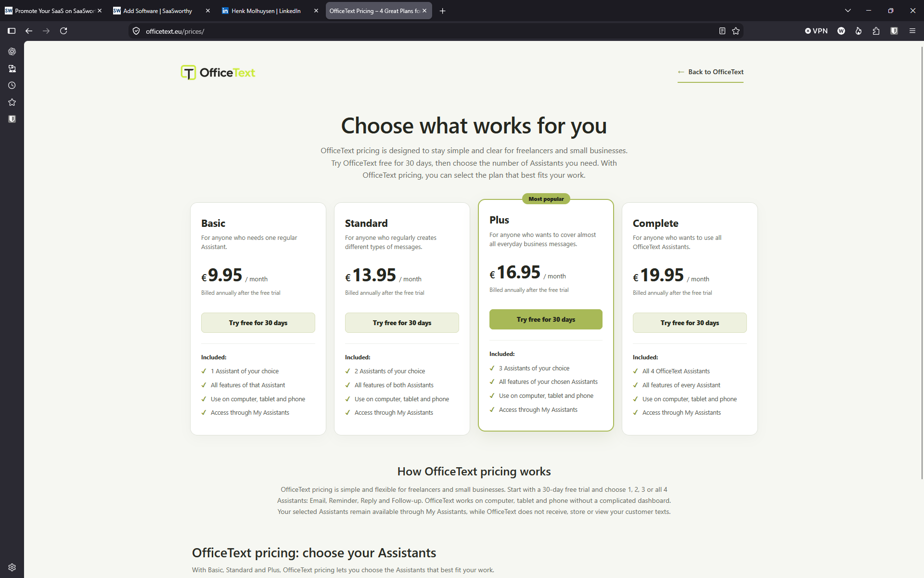Open reader view icon in address bar
This screenshot has height=578, width=924.
(x=722, y=31)
